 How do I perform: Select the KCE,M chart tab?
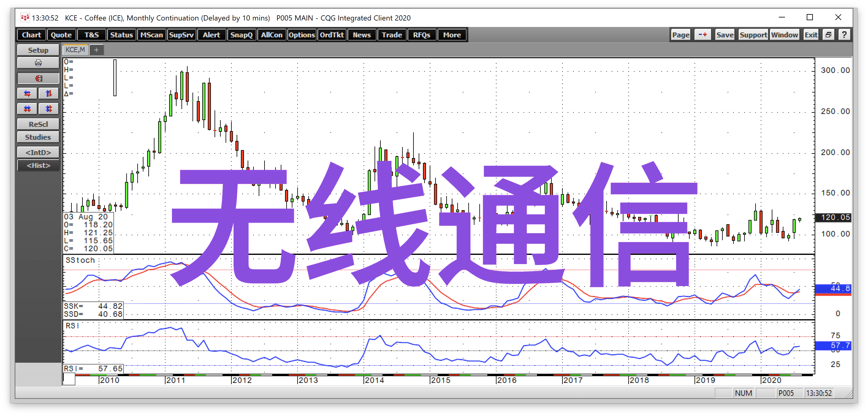tap(75, 50)
